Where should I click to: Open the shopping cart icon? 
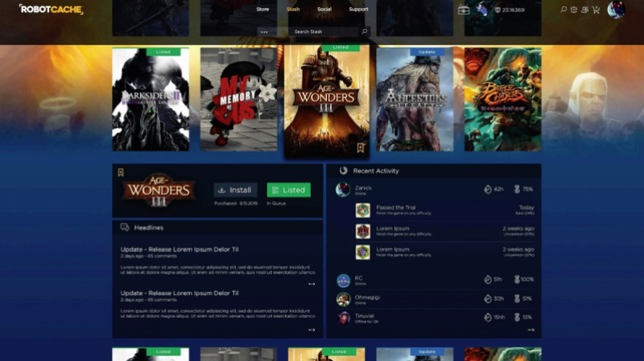click(596, 10)
